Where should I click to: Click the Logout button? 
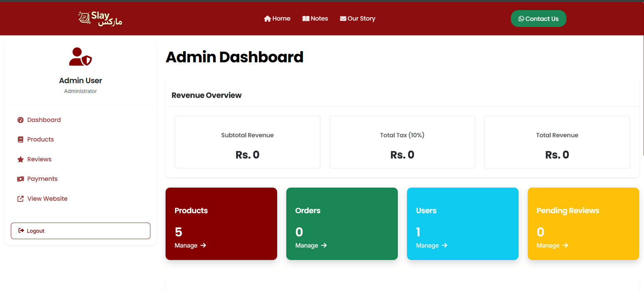[81, 231]
